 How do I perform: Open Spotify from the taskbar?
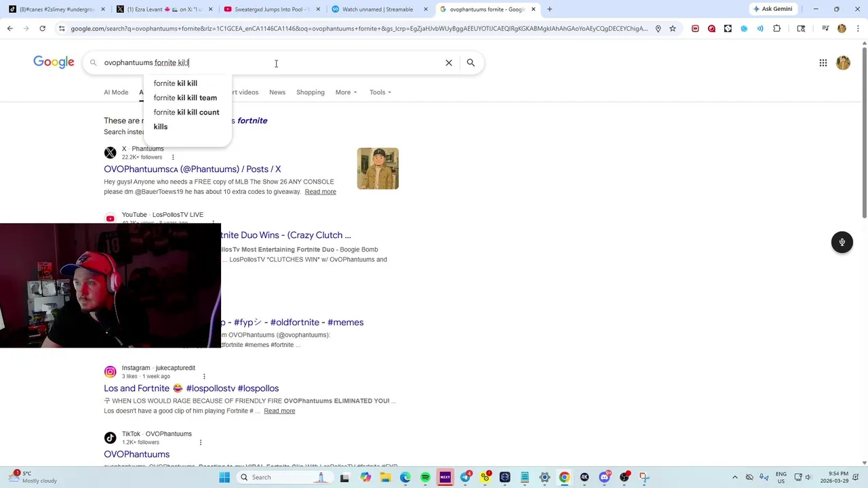(425, 477)
